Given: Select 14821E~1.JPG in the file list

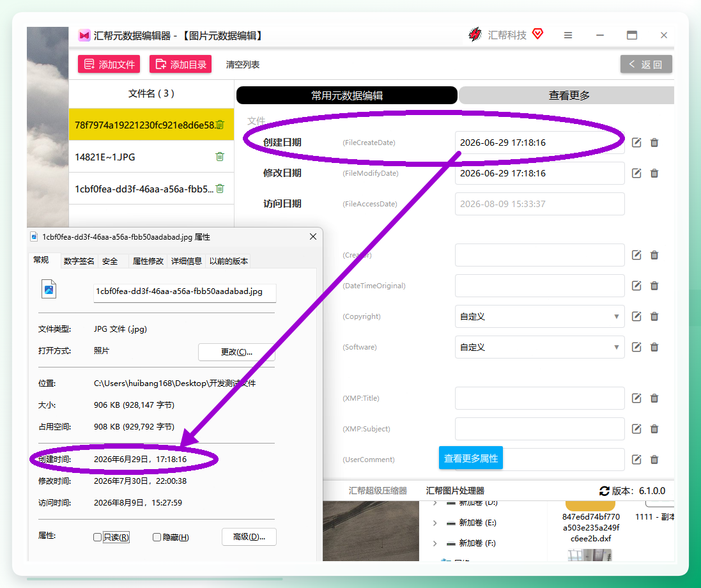Looking at the screenshot, I should tap(151, 157).
